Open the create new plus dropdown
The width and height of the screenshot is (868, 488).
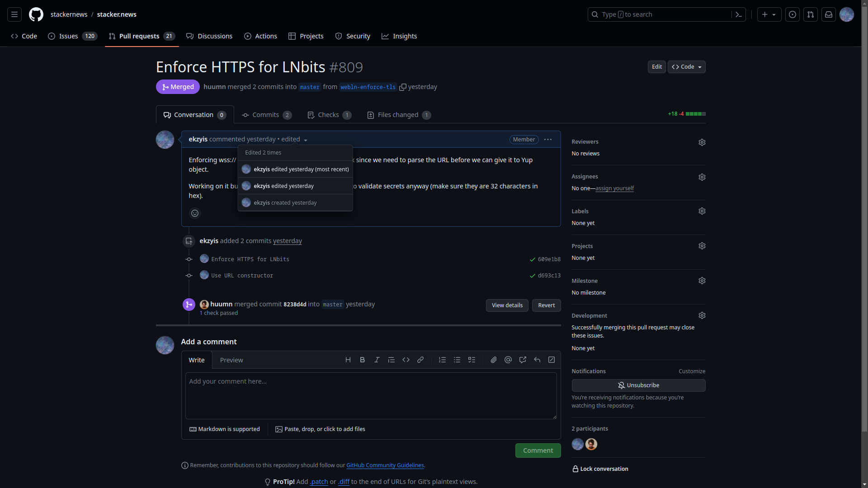[x=769, y=14]
